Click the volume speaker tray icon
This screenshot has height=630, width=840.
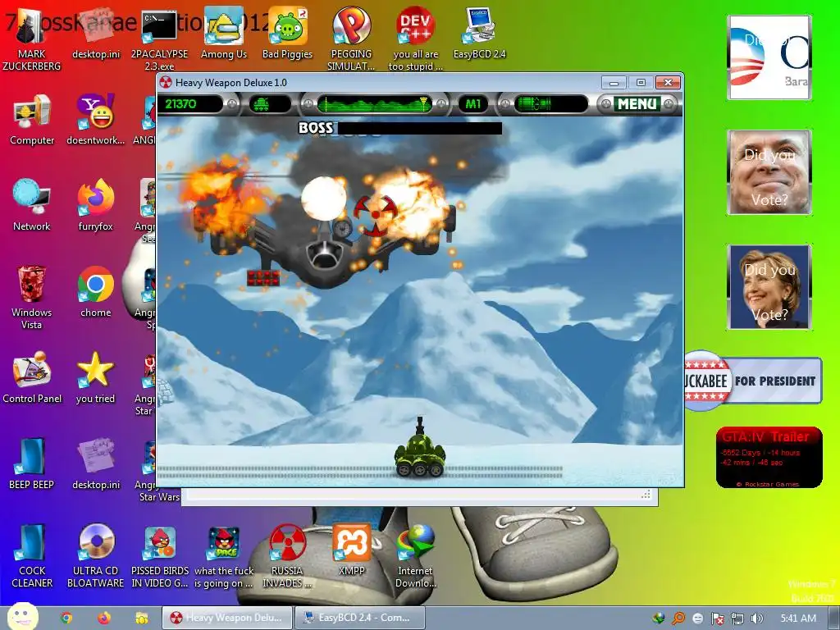756,619
